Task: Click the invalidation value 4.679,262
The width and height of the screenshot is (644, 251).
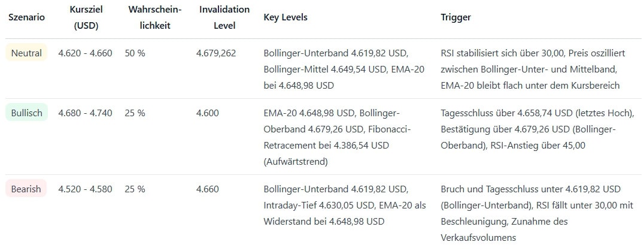Action: point(216,53)
